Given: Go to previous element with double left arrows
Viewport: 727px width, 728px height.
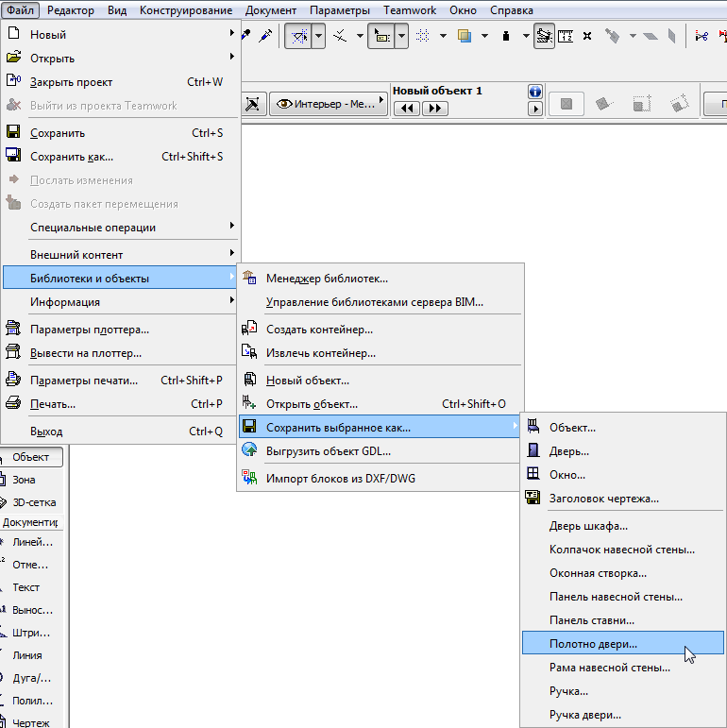Looking at the screenshot, I should coord(407,109).
